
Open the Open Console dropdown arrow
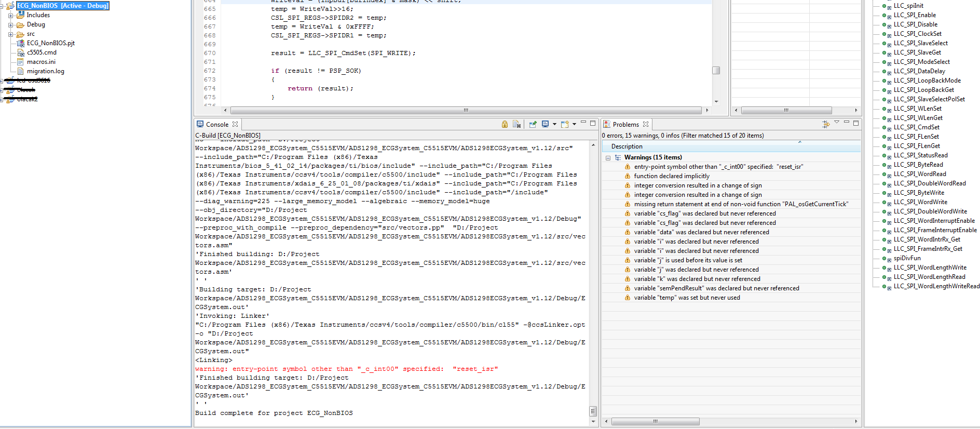574,124
